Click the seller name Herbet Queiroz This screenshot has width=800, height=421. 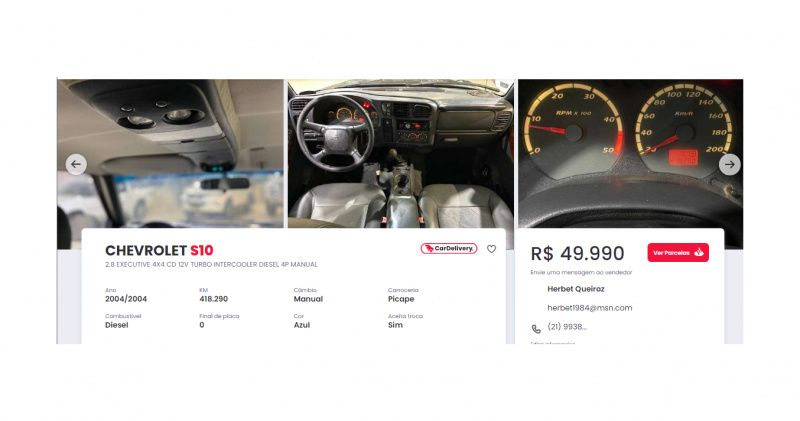pyautogui.click(x=576, y=289)
